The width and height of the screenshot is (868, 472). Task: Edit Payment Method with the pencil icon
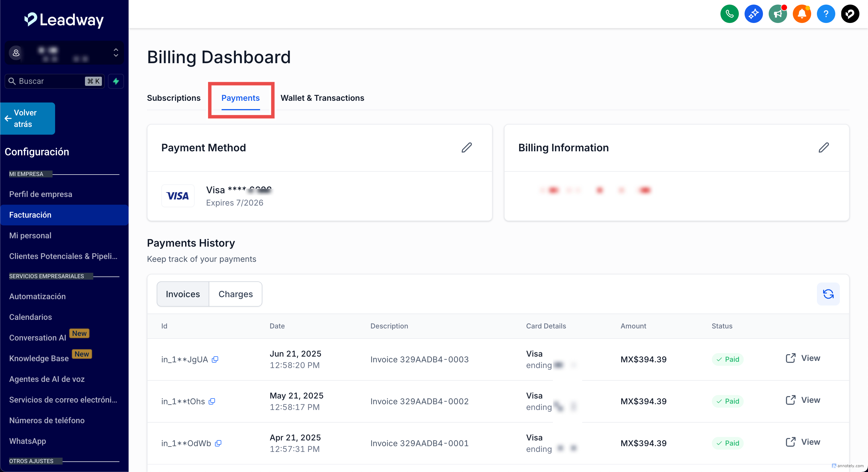466,148
